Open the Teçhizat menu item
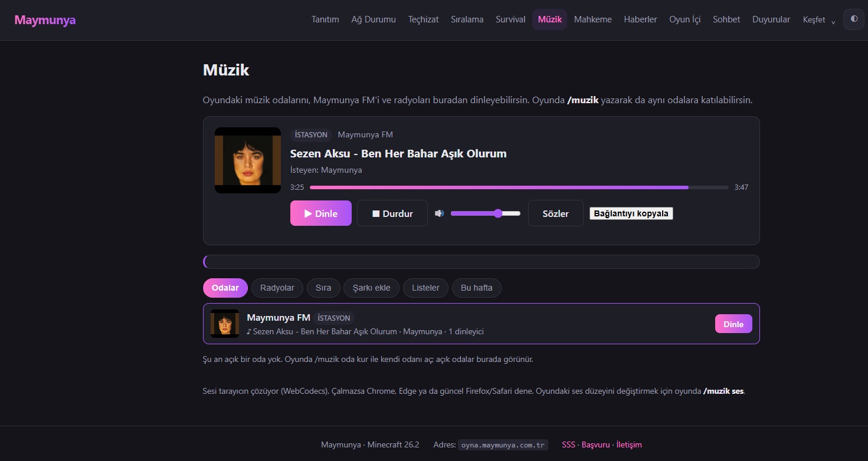This screenshot has width=868, height=461. coord(423,19)
